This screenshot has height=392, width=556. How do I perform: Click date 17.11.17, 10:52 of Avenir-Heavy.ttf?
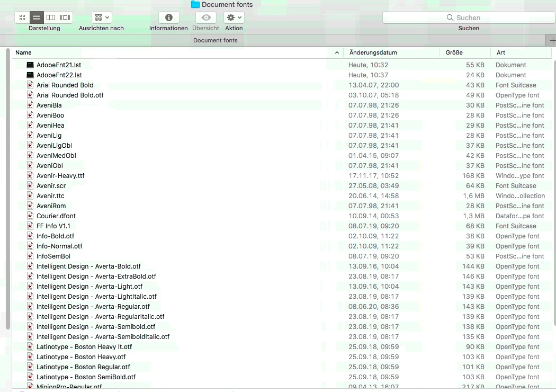373,175
